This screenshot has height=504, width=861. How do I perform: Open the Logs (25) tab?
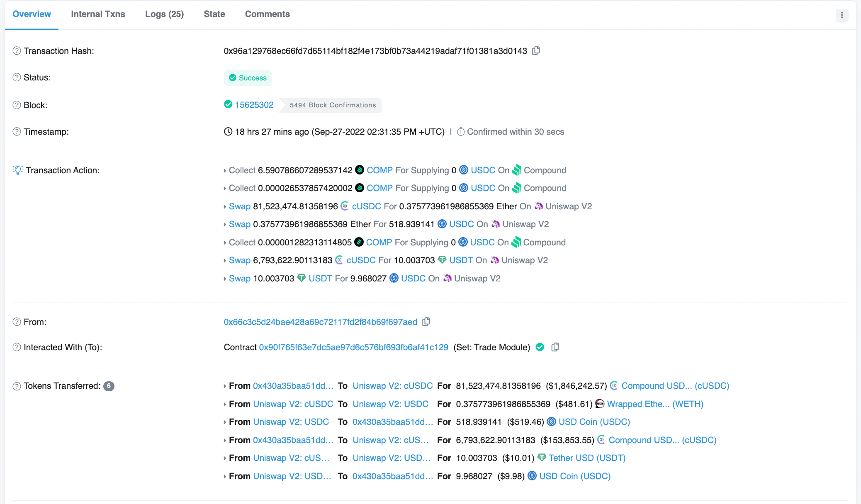pyautogui.click(x=164, y=14)
